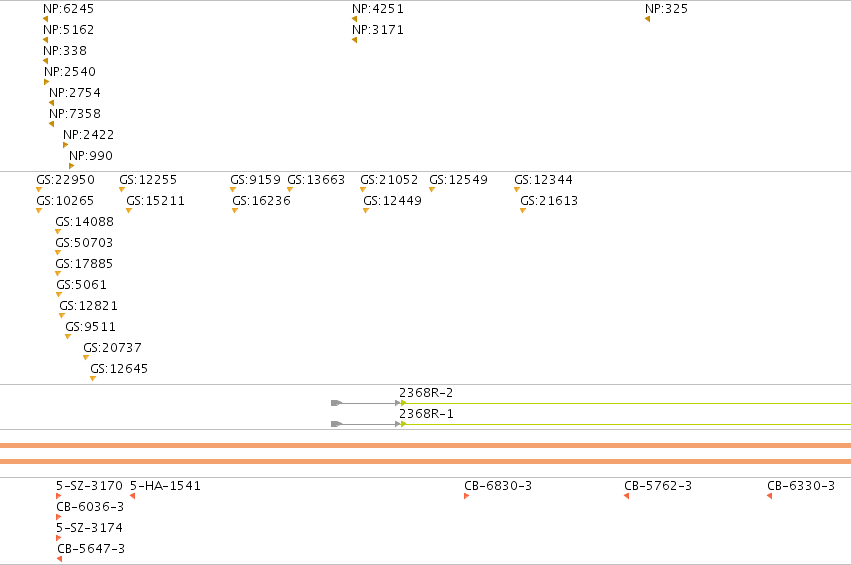851x565 pixels.
Task: Click the GS:50703 feature label
Action: [x=84, y=243]
